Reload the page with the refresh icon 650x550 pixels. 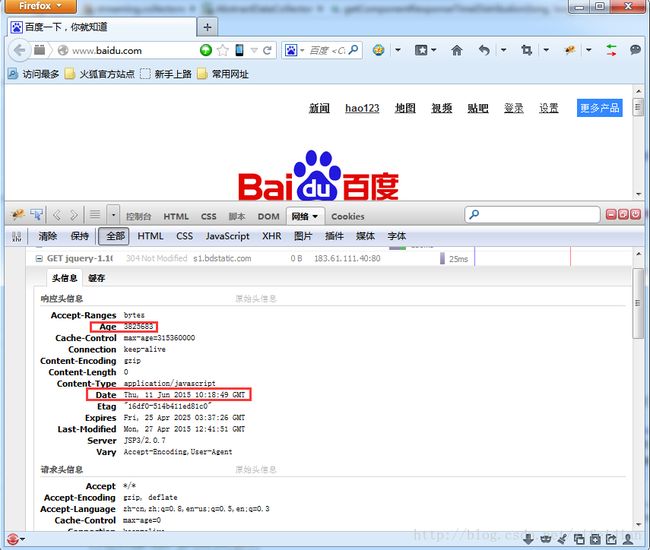(267, 51)
